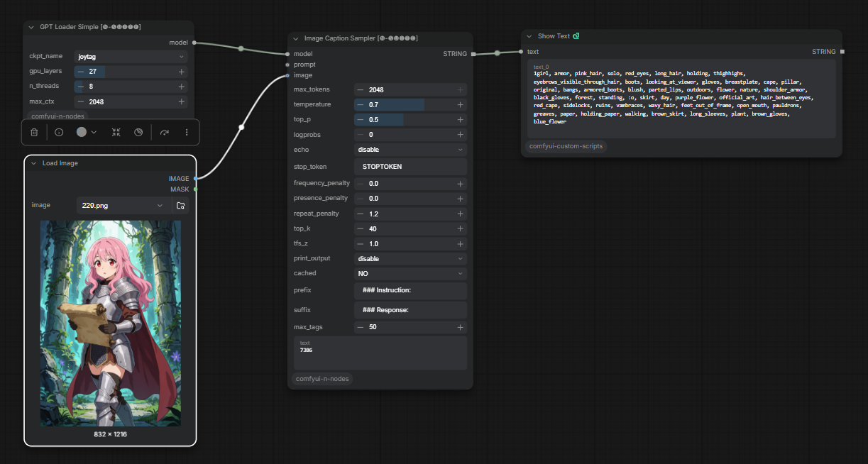Open the node color picker dropdown

(x=87, y=132)
